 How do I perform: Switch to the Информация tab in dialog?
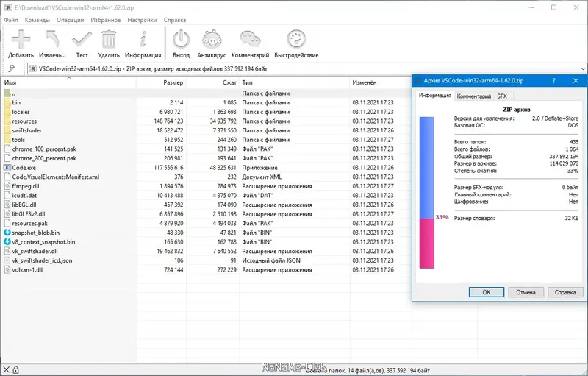pyautogui.click(x=434, y=96)
